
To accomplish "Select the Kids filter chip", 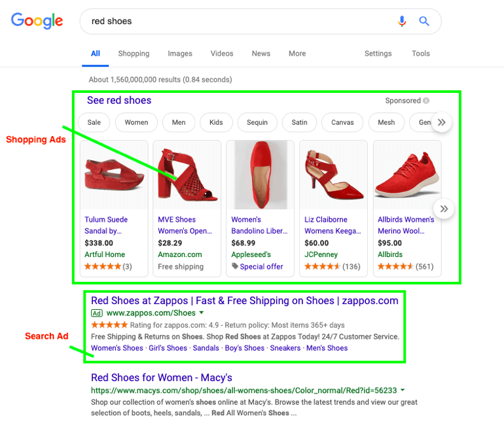I will click(216, 122).
